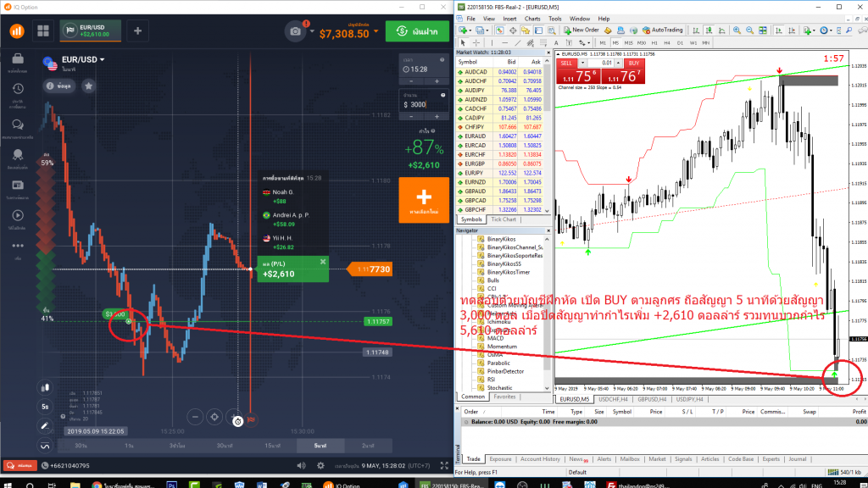Screen dimensions: 868x488
Task: Click the orange new option plus button
Action: (424, 200)
